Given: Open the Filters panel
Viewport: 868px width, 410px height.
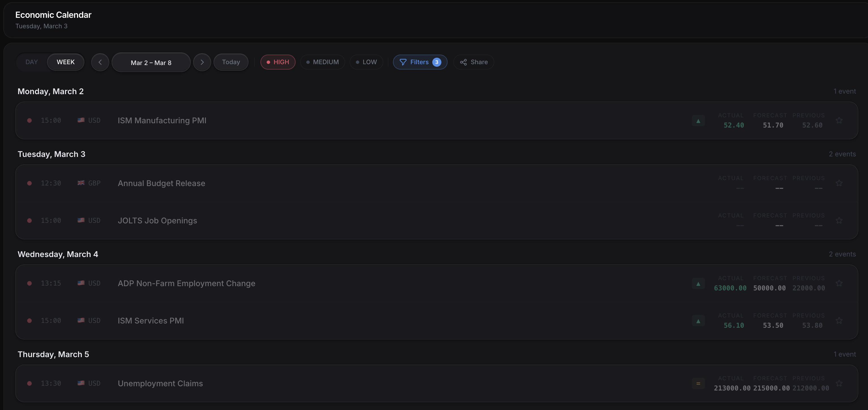Looking at the screenshot, I should point(420,62).
